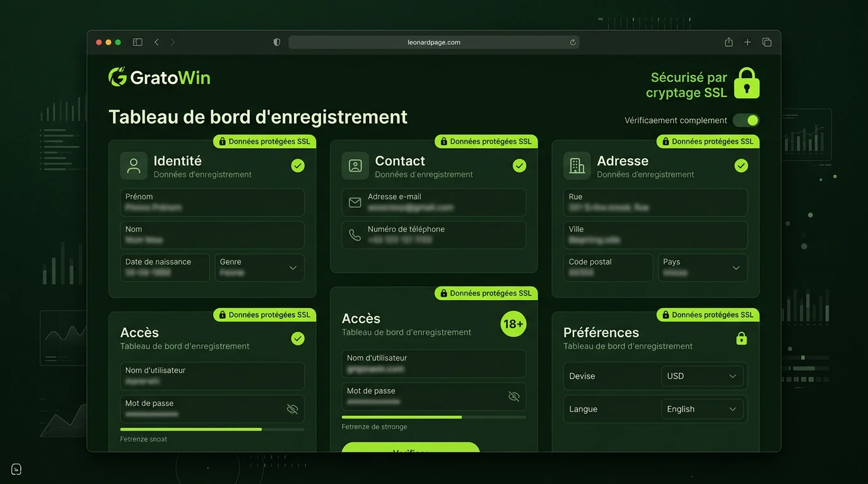Focus middle Accès card Nom d'utilisateur field
This screenshot has width=868, height=484.
(434, 364)
